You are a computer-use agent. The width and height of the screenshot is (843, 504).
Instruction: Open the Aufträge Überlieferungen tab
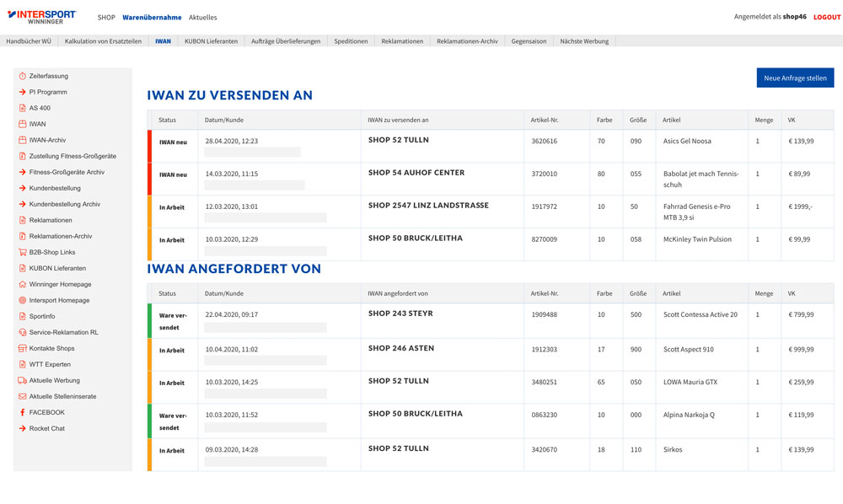(286, 41)
